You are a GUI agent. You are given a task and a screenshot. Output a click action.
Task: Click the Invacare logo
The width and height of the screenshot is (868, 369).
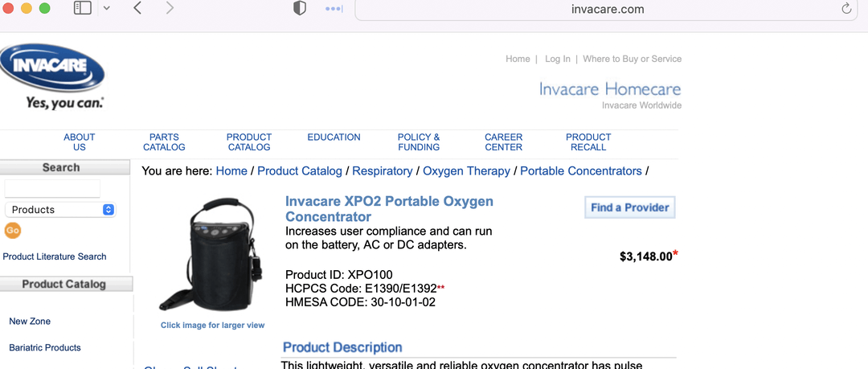click(x=52, y=77)
